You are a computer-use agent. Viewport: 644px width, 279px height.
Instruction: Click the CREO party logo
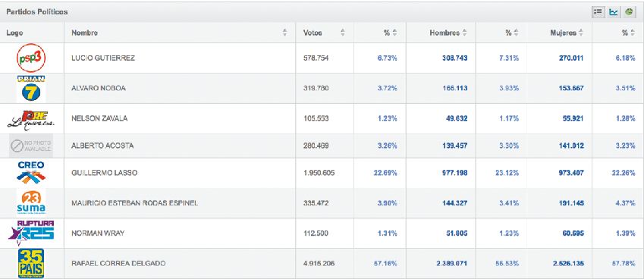point(32,172)
